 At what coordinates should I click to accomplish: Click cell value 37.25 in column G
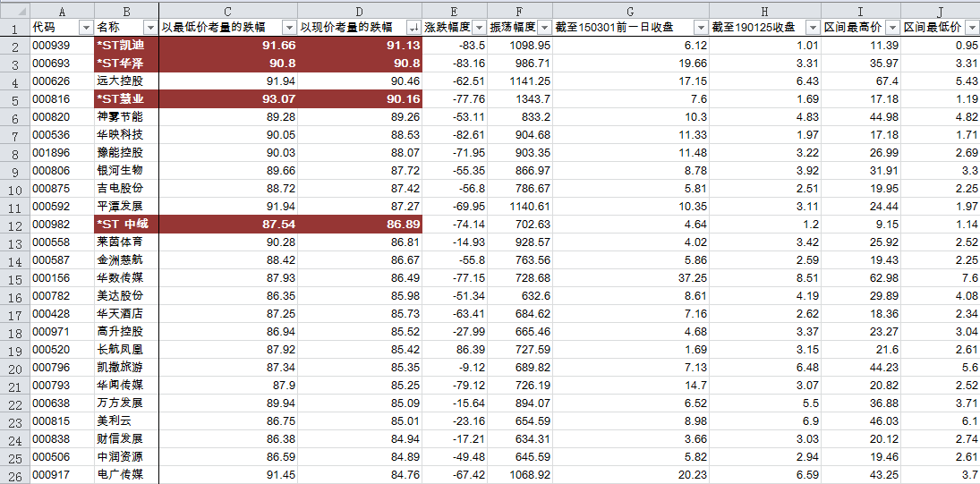pos(631,278)
